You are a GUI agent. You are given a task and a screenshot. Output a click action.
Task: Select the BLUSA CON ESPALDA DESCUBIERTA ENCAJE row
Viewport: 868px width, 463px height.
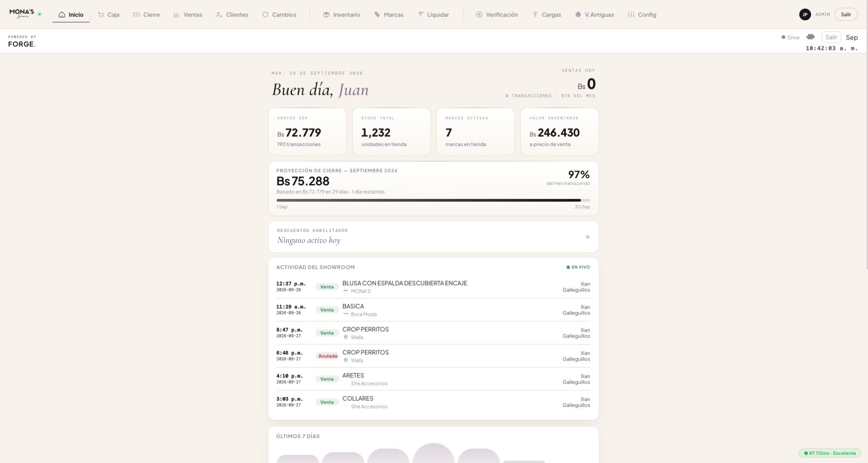coord(433,287)
